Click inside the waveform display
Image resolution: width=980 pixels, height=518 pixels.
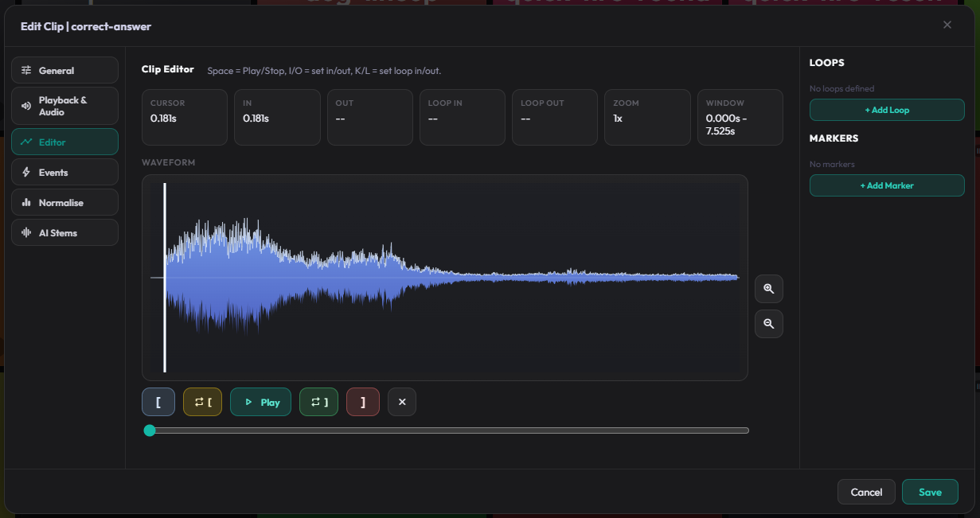[x=446, y=277]
